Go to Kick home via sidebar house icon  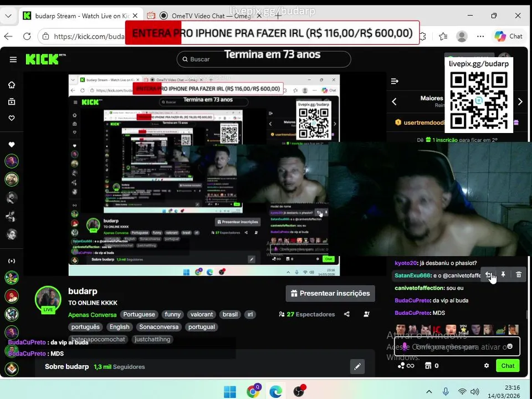12,85
